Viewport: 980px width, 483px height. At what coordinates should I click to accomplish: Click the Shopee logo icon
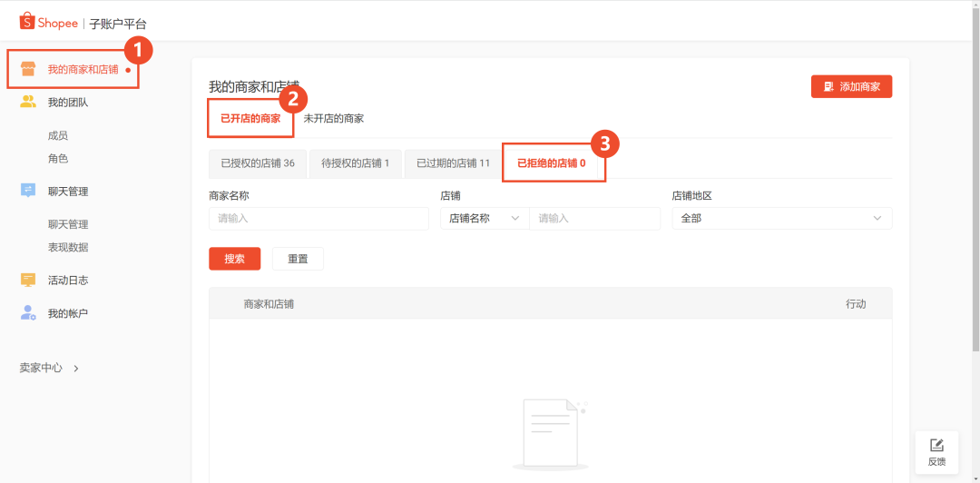(27, 22)
